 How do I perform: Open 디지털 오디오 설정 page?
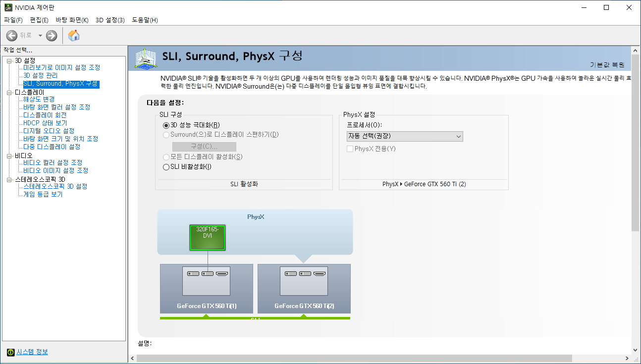pyautogui.click(x=49, y=131)
